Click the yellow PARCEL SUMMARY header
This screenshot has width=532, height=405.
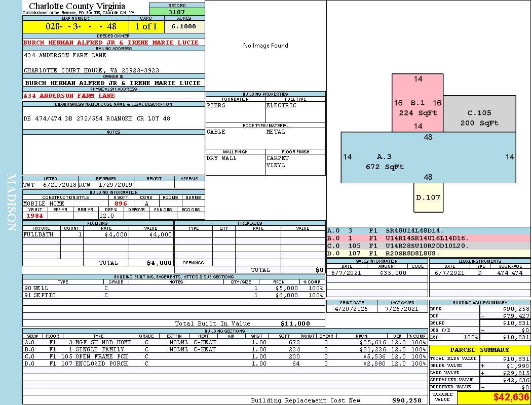coord(479,350)
